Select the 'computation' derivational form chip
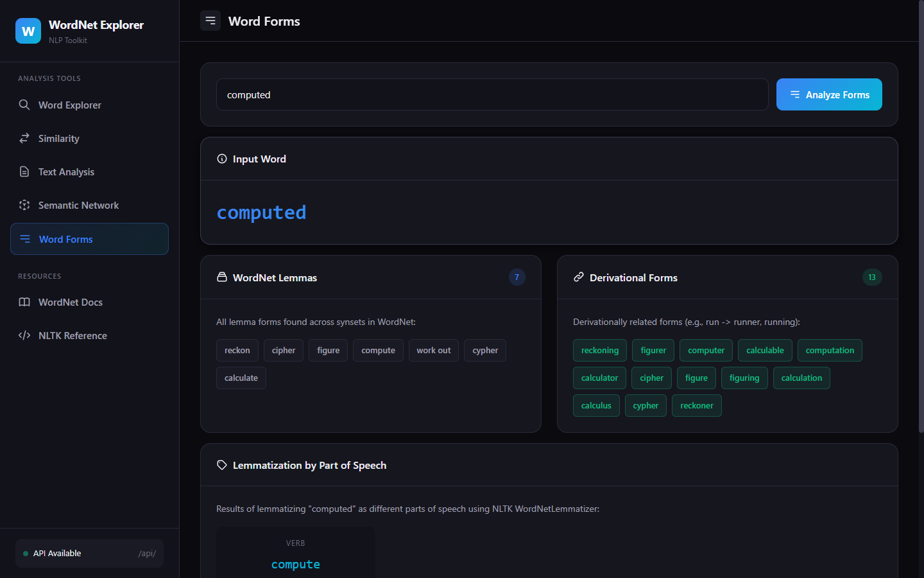The height and width of the screenshot is (578, 924). (830, 350)
